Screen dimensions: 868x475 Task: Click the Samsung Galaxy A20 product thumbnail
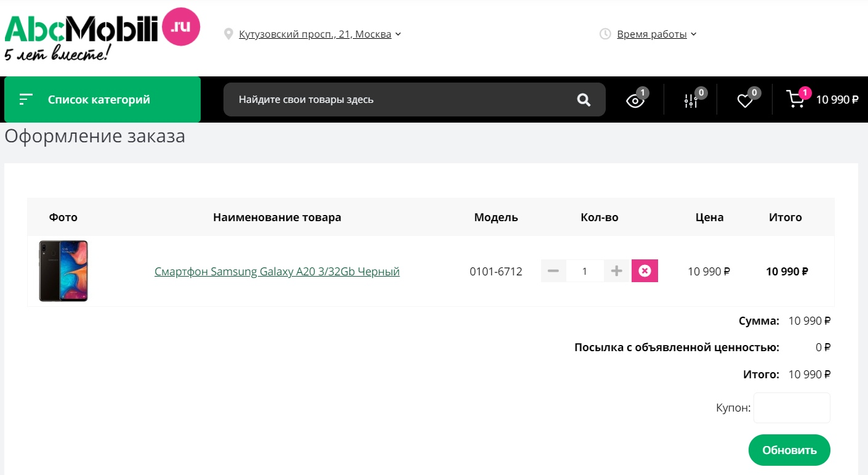tap(63, 271)
